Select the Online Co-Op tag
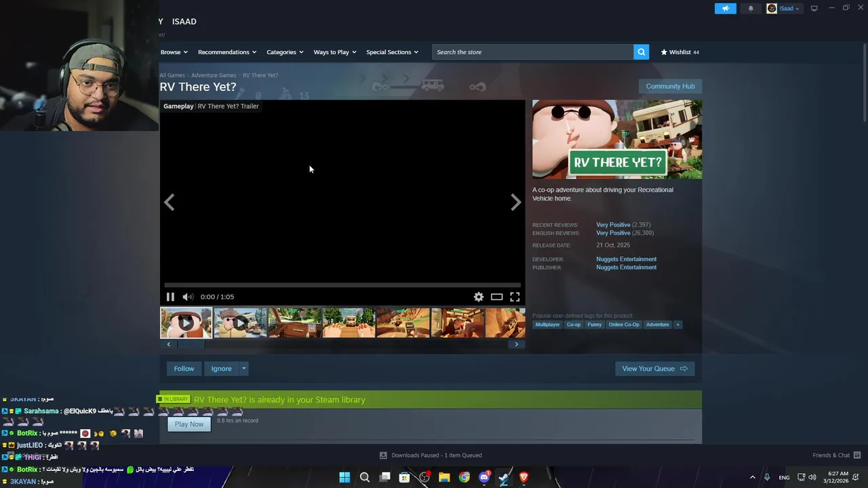 pyautogui.click(x=624, y=325)
